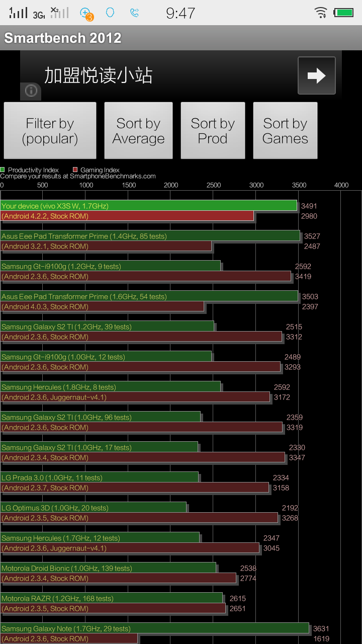This screenshot has width=362, height=644.
Task: Tap the green Productivity Index legend swatch
Action: point(3,170)
